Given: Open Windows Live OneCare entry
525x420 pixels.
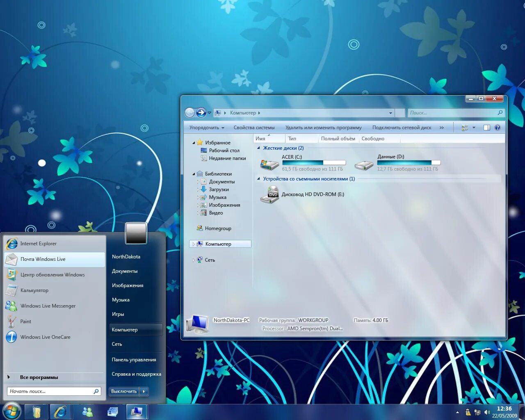Looking at the screenshot, I should point(55,337).
